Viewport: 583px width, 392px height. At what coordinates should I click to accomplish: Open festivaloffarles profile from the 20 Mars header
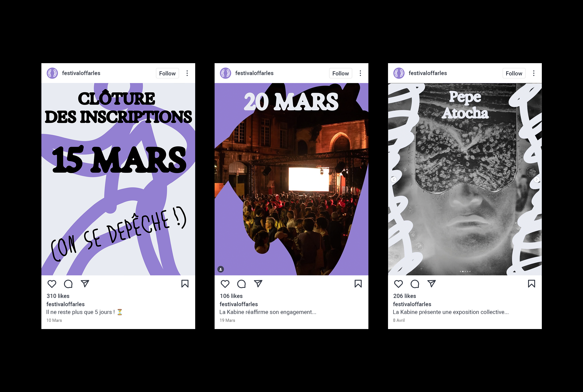click(x=254, y=73)
